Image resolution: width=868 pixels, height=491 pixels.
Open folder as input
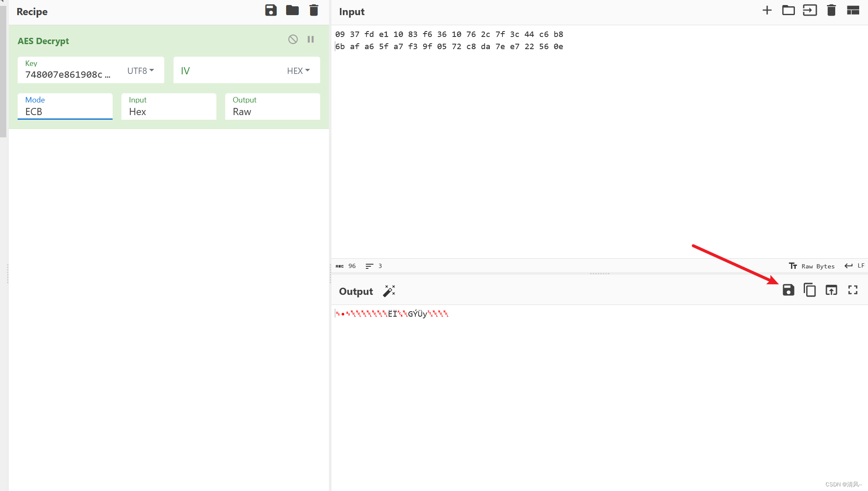tap(789, 11)
